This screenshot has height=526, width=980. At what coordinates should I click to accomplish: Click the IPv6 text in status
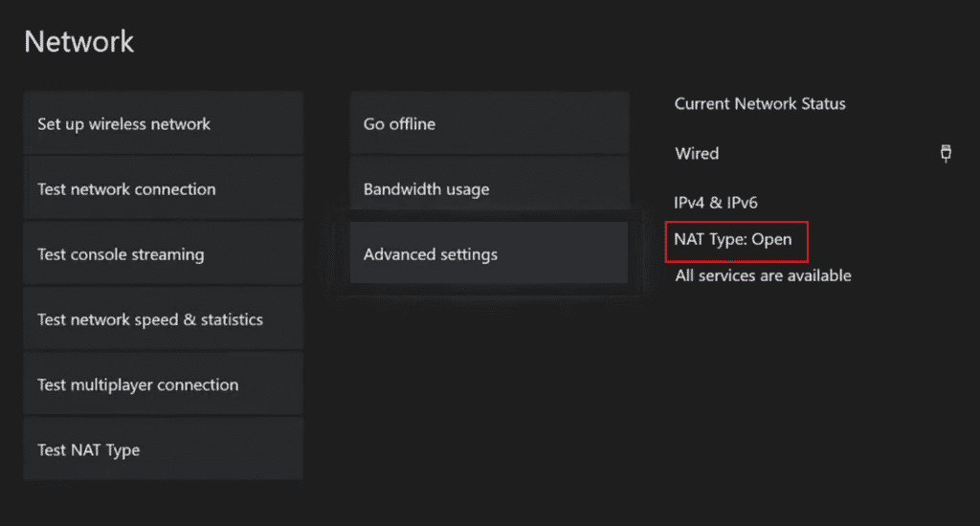741,203
